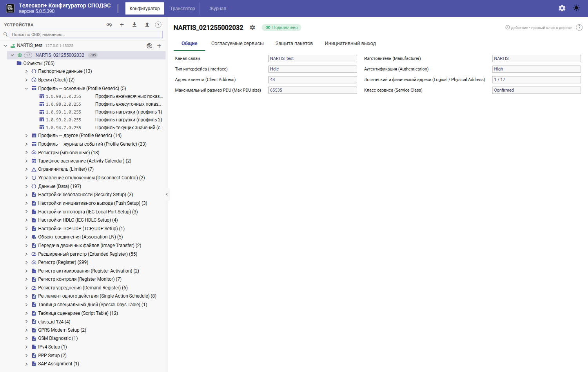588x372 pixels.
Task: Collapse the NARTIS_021255002032 device node
Action: (13, 55)
